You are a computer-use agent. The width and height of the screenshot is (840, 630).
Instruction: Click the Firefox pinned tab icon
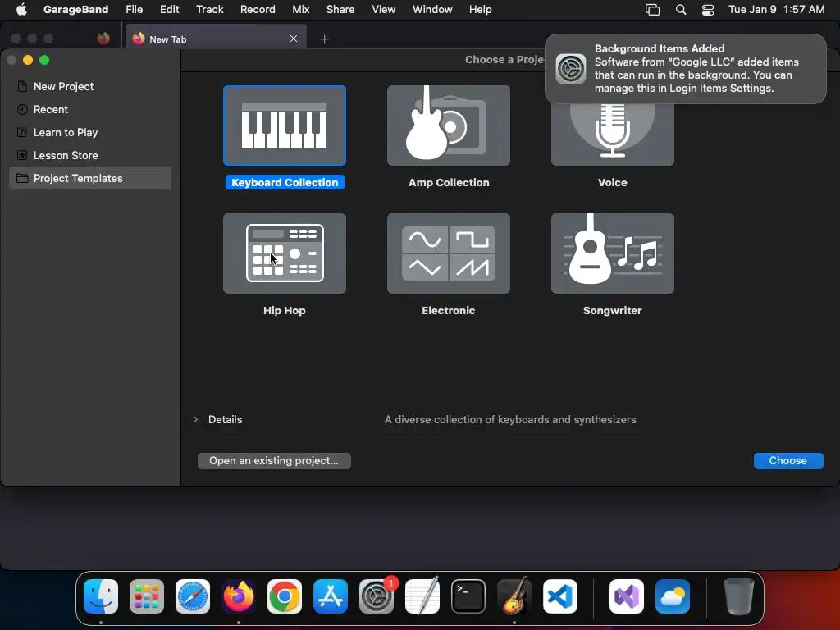click(103, 39)
